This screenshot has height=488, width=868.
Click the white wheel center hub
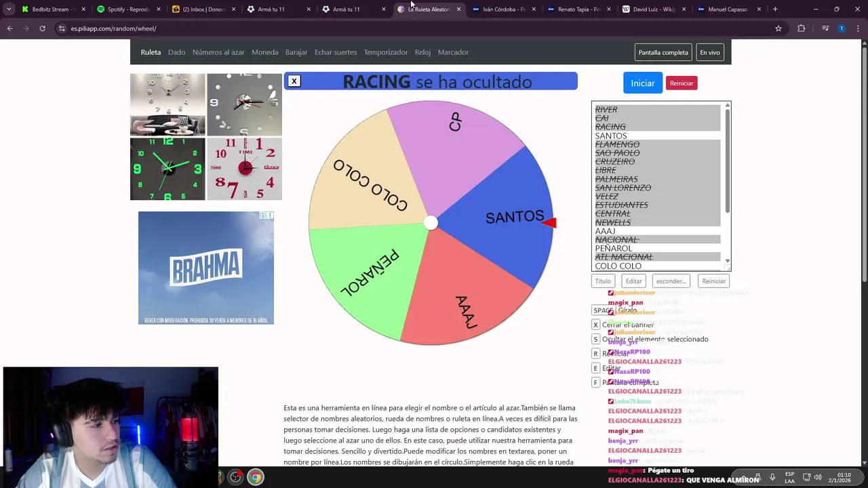[x=431, y=223]
